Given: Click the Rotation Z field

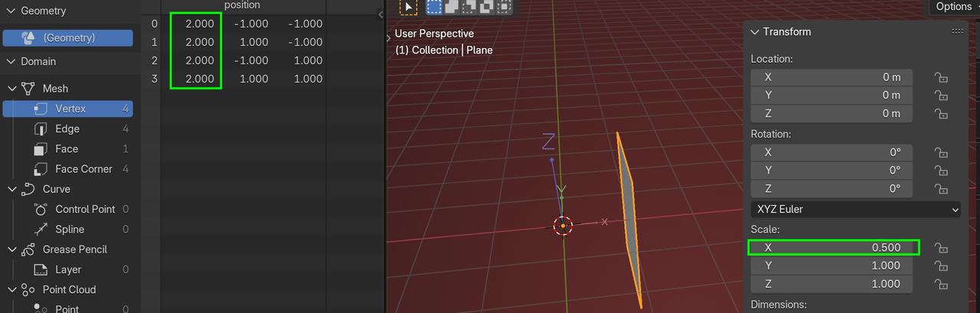Looking at the screenshot, I should [x=831, y=189].
